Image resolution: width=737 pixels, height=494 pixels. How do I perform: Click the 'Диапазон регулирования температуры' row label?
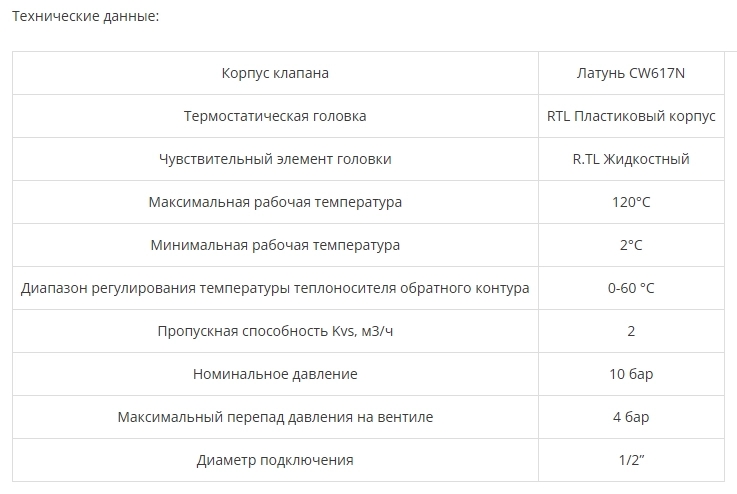[x=275, y=288]
